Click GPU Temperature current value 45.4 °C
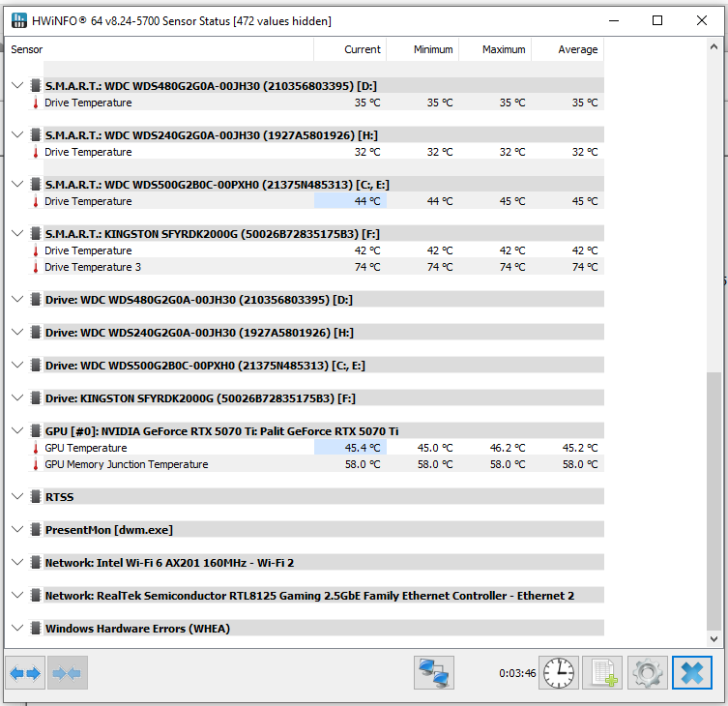This screenshot has width=728, height=706. (x=363, y=448)
